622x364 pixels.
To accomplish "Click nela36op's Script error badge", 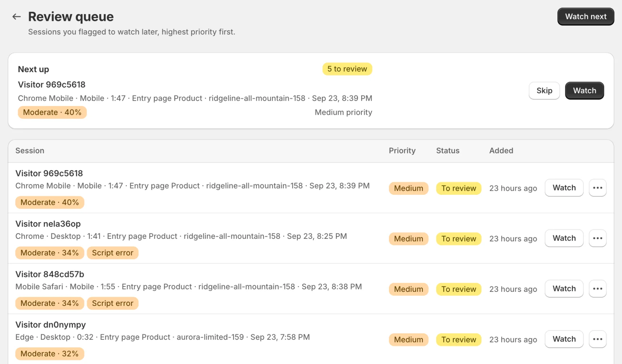I will point(113,253).
